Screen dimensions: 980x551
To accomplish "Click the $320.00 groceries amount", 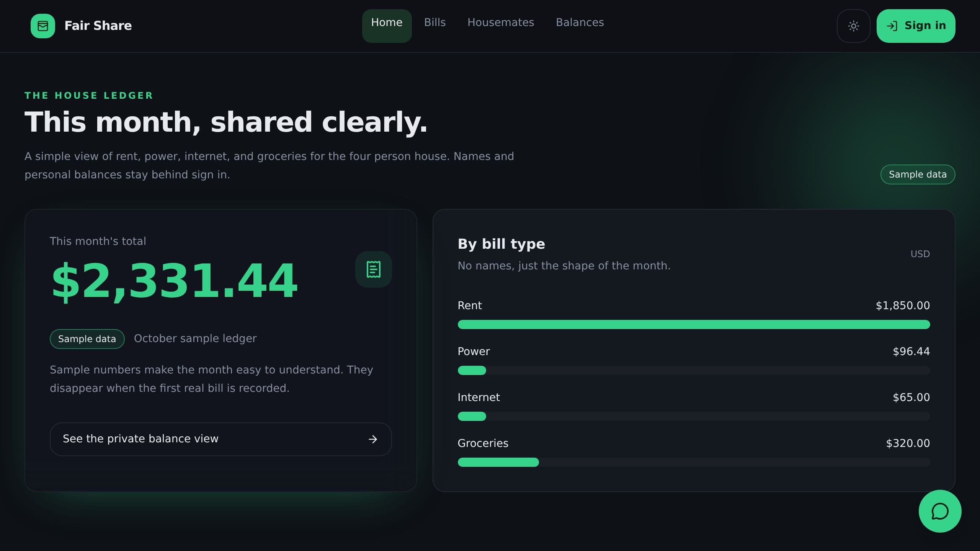I will coord(908,443).
